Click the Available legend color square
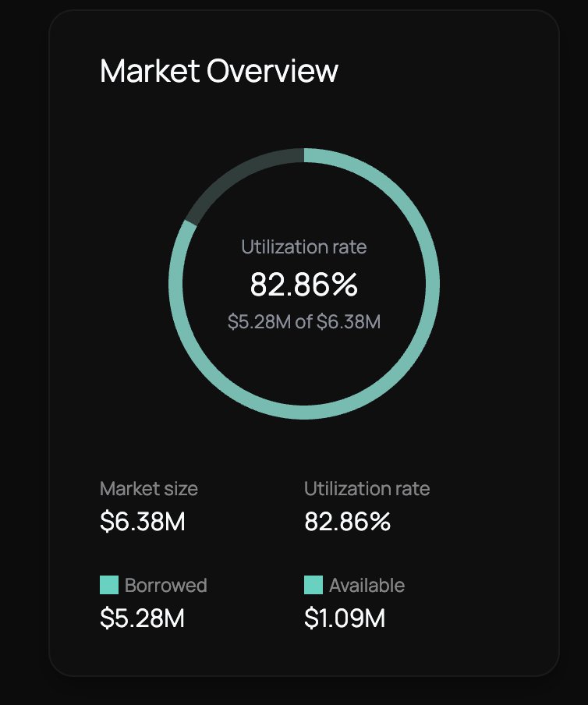The width and height of the screenshot is (588, 705). pyautogui.click(x=313, y=585)
